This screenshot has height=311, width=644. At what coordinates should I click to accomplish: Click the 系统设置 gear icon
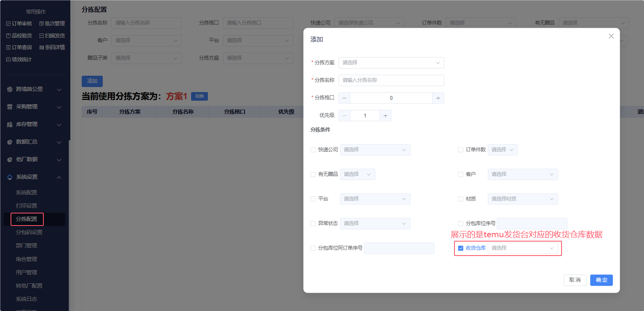(10, 177)
